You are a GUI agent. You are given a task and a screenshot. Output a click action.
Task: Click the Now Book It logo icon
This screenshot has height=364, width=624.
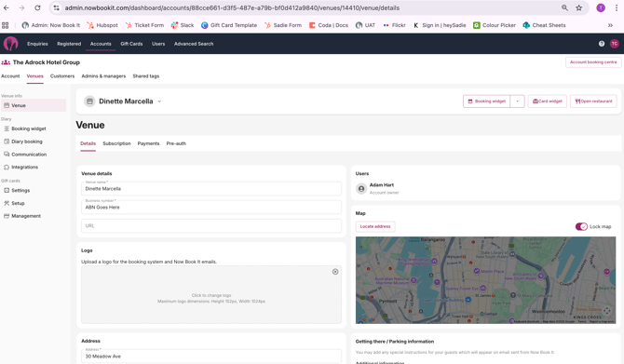coord(11,44)
